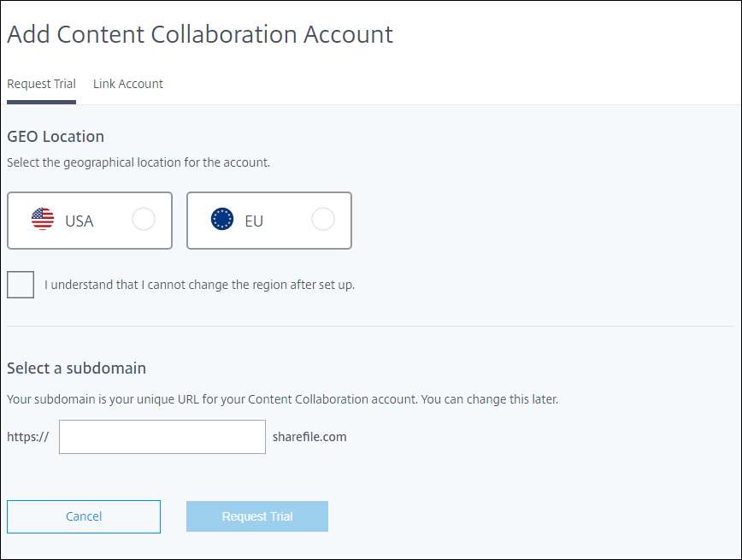Click the USA label text

point(79,221)
